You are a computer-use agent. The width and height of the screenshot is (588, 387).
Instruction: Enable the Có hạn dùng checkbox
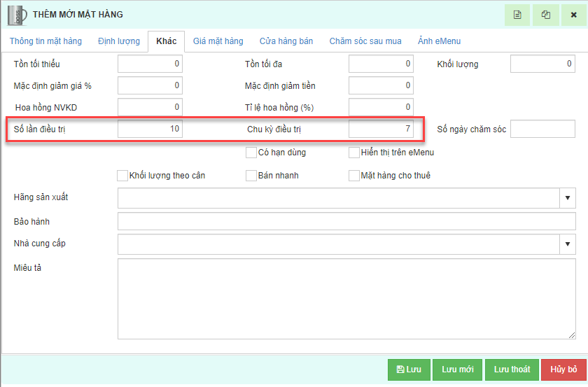coord(251,153)
